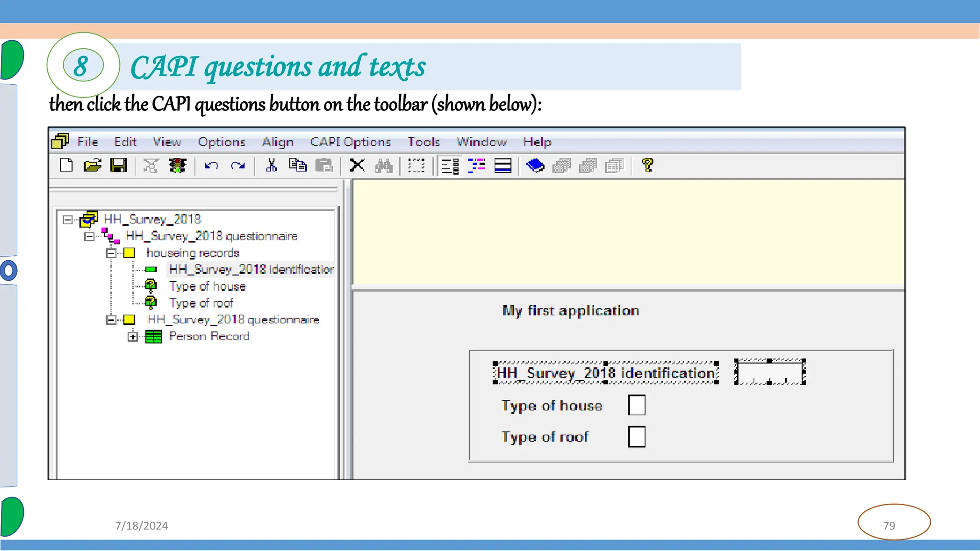Click the Type of house field box
This screenshot has height=551, width=980.
pyautogui.click(x=636, y=405)
